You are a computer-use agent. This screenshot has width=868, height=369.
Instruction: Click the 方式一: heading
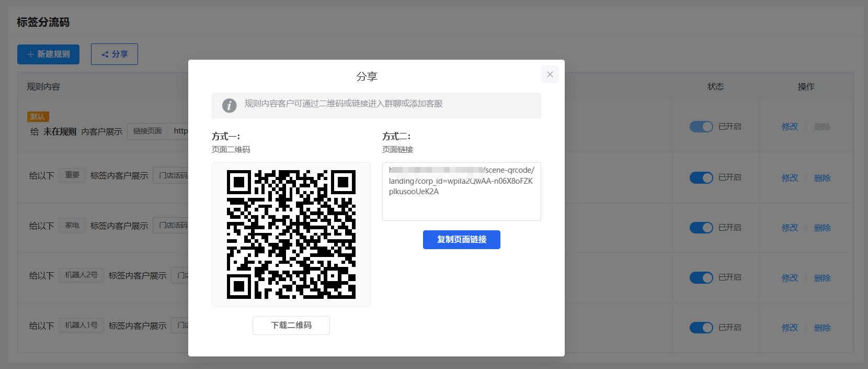pyautogui.click(x=226, y=136)
